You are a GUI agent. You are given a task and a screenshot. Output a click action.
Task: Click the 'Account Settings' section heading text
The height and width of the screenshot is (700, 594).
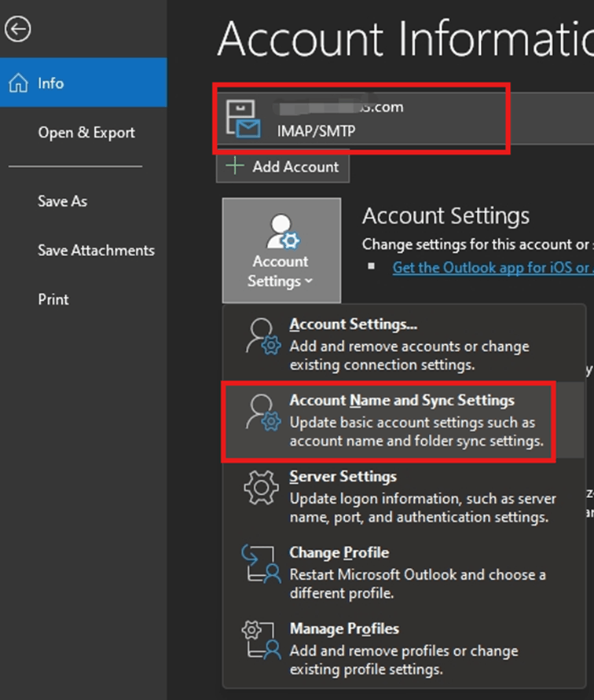[x=445, y=216]
